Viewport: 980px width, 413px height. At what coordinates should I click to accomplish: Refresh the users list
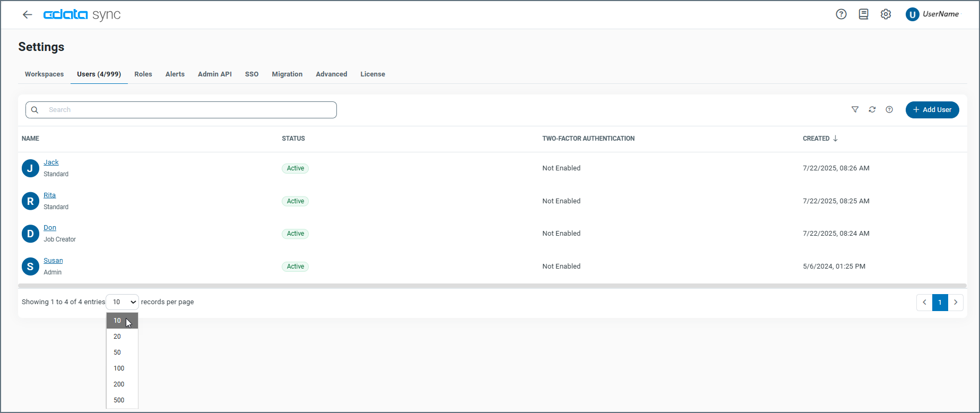(872, 110)
